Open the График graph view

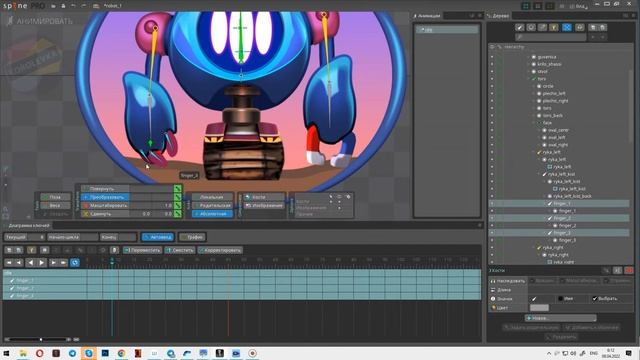click(x=193, y=237)
